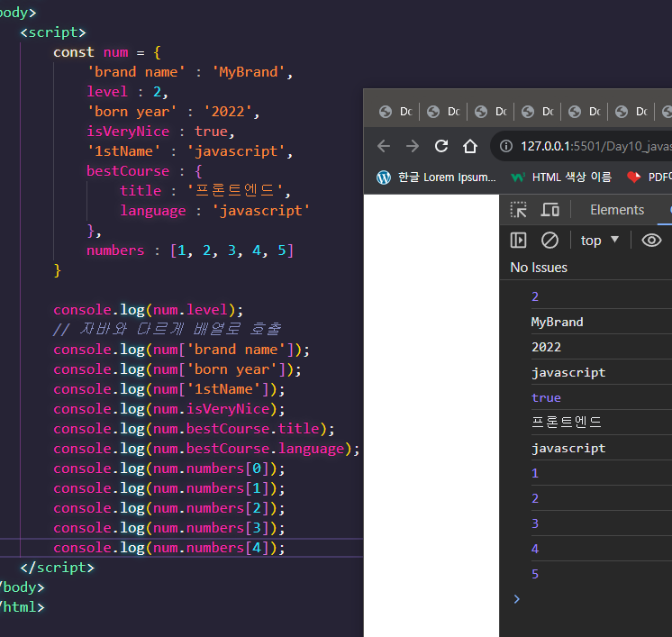Click the console prompt chevron
The image size is (672, 637).
point(517,599)
